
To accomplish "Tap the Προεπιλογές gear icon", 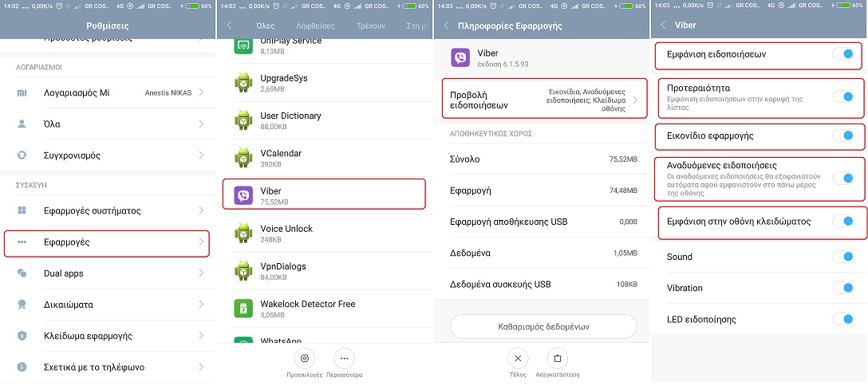I will pos(304,359).
